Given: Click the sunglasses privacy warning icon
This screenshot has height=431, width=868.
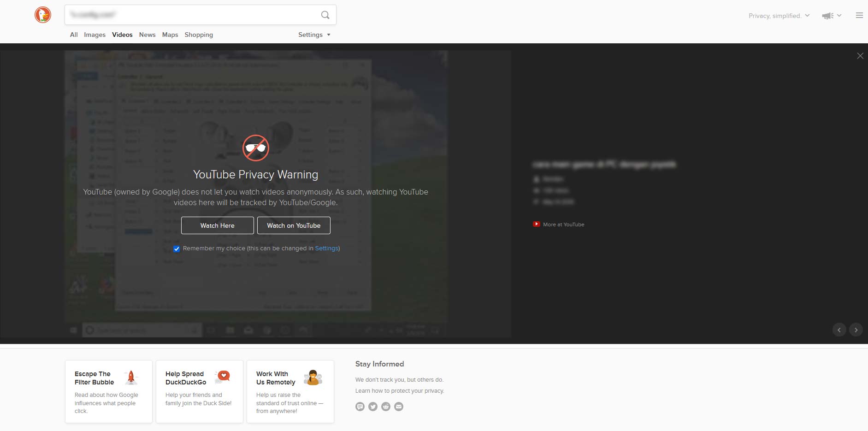Looking at the screenshot, I should [256, 148].
